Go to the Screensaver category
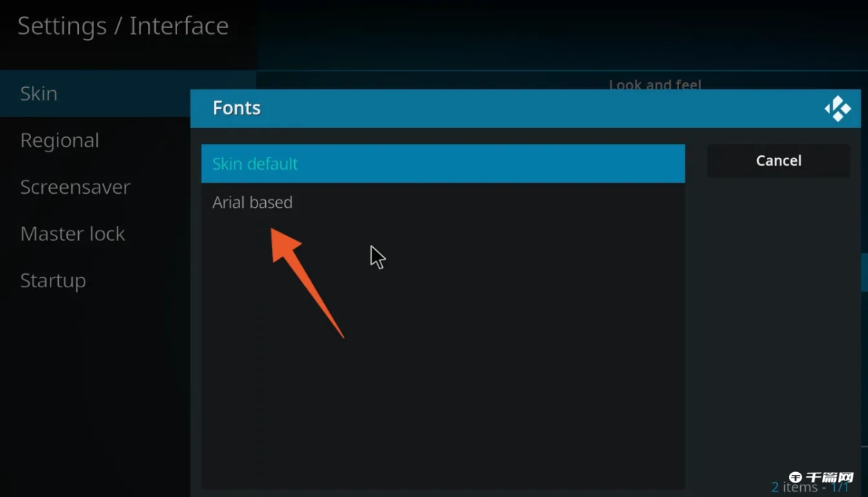Screen dimensions: 868x497 [75, 187]
